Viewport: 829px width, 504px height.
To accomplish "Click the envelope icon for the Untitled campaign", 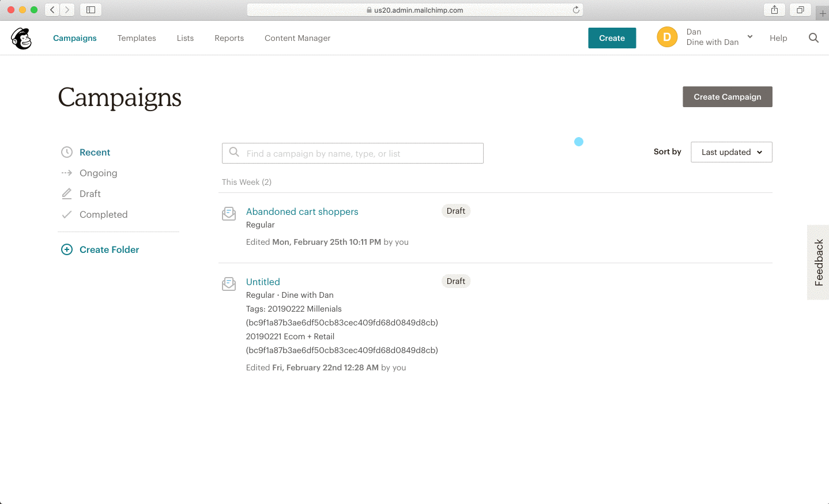I will (229, 284).
